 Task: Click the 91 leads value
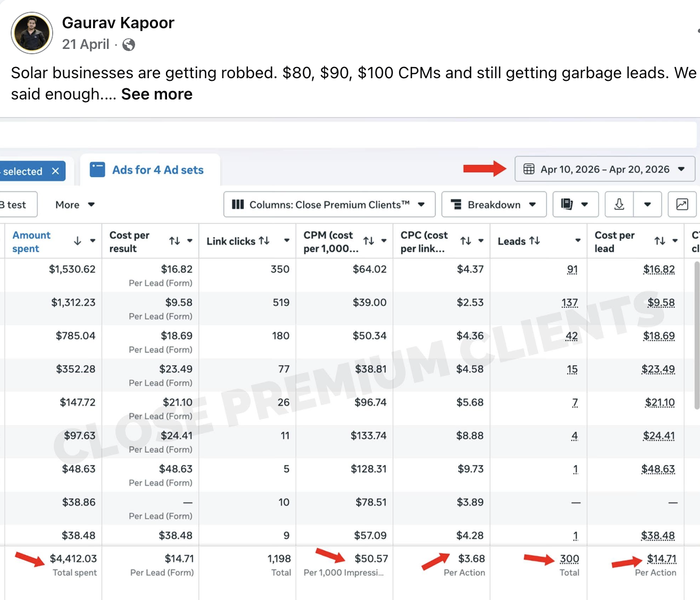click(x=572, y=270)
